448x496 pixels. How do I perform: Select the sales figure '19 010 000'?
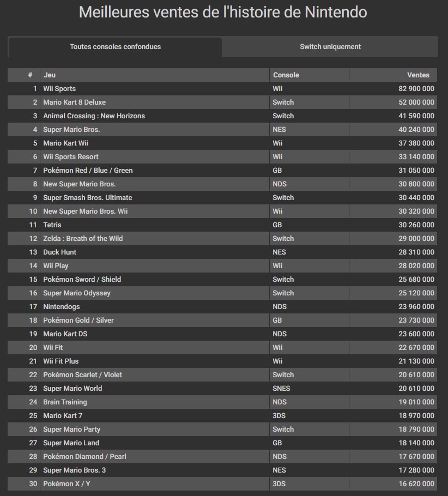(416, 401)
